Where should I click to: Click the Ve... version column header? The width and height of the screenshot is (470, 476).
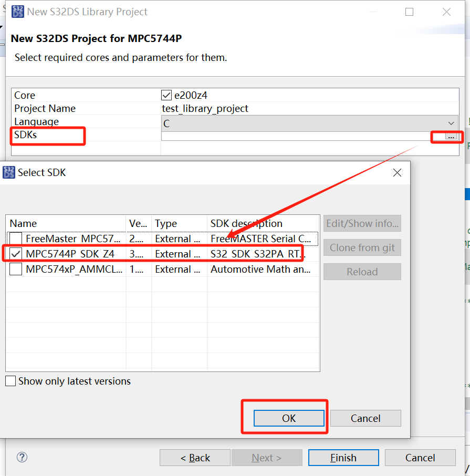(139, 223)
